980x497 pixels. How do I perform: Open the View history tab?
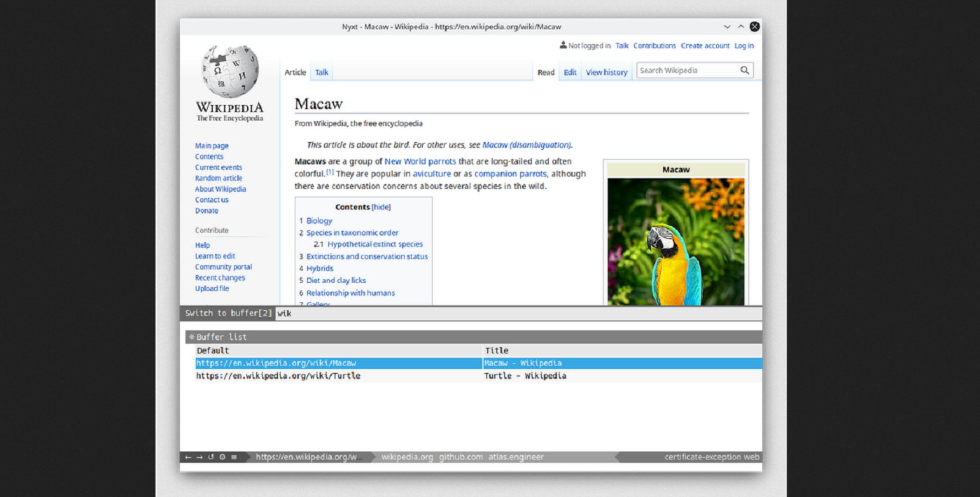[x=606, y=72]
